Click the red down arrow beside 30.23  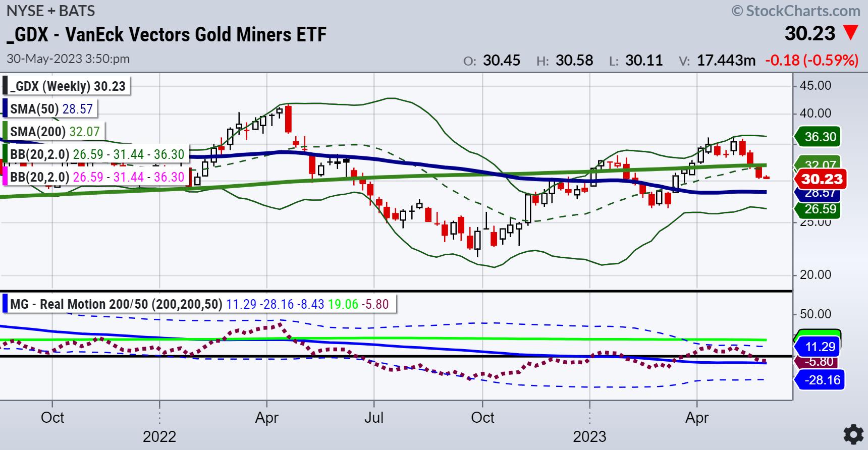click(851, 34)
